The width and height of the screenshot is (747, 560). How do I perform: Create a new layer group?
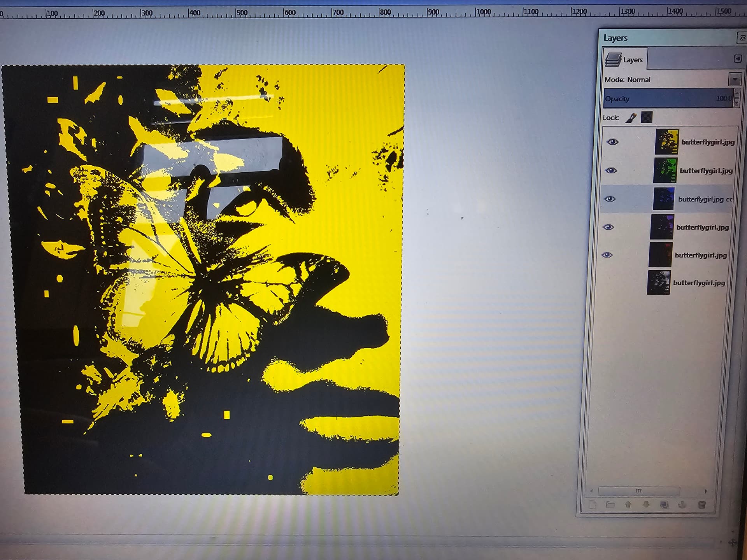coord(610,505)
